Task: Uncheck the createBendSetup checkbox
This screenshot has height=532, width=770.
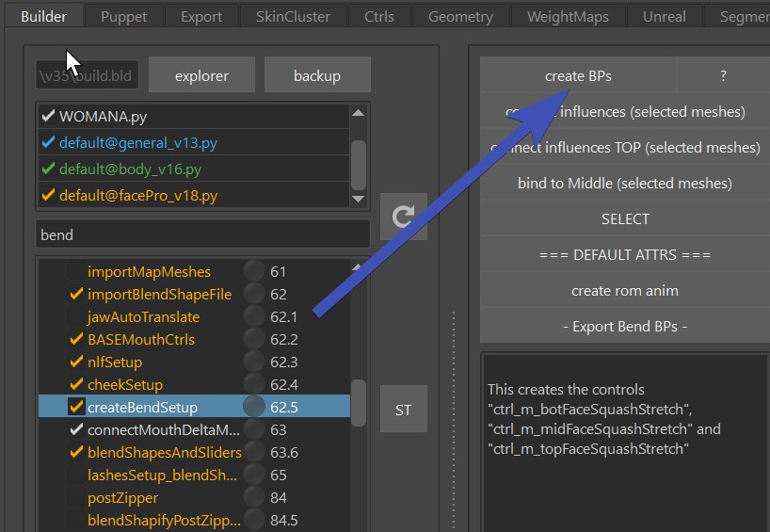Action: [x=76, y=407]
